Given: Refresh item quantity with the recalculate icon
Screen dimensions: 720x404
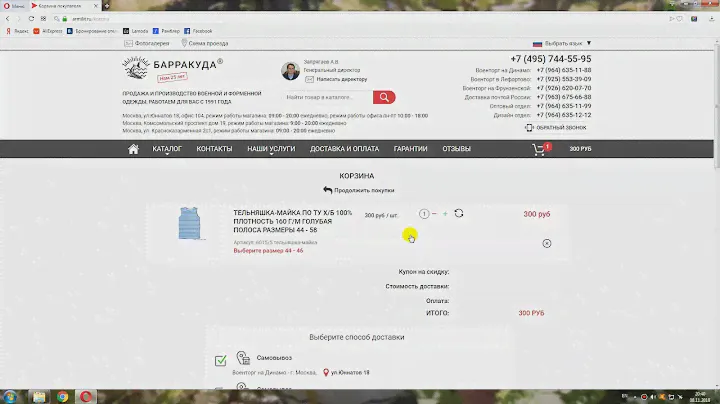Looking at the screenshot, I should 459,213.
